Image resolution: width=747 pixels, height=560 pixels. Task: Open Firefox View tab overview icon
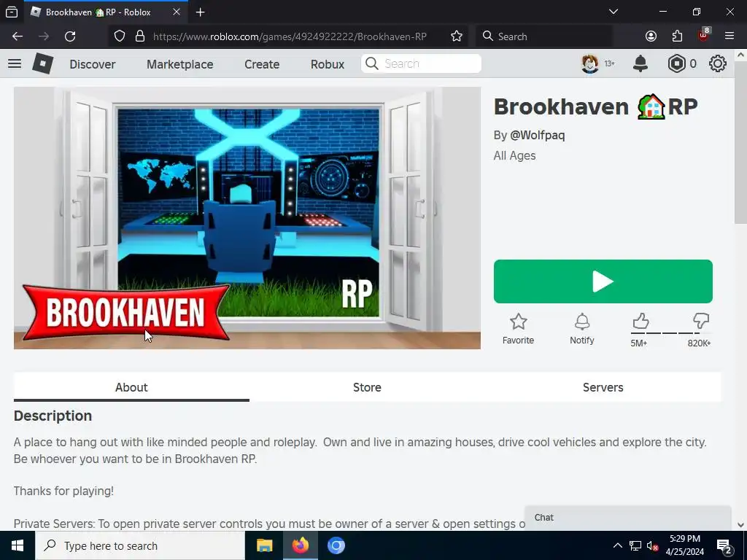click(x=12, y=12)
